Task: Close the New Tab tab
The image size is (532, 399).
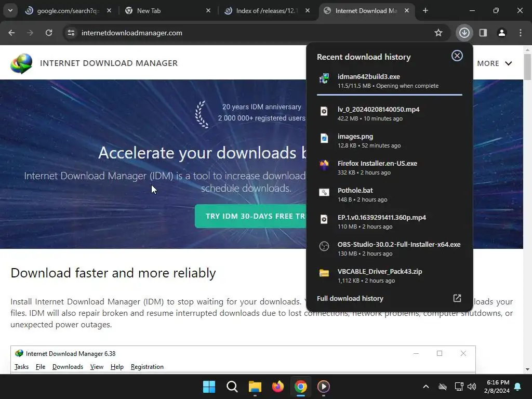Action: [x=208, y=10]
